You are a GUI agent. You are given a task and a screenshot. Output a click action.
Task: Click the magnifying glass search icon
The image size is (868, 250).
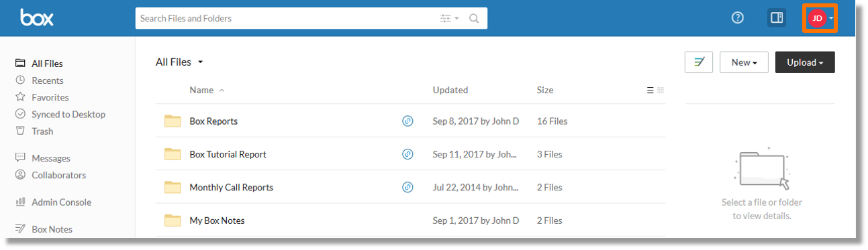tap(474, 18)
